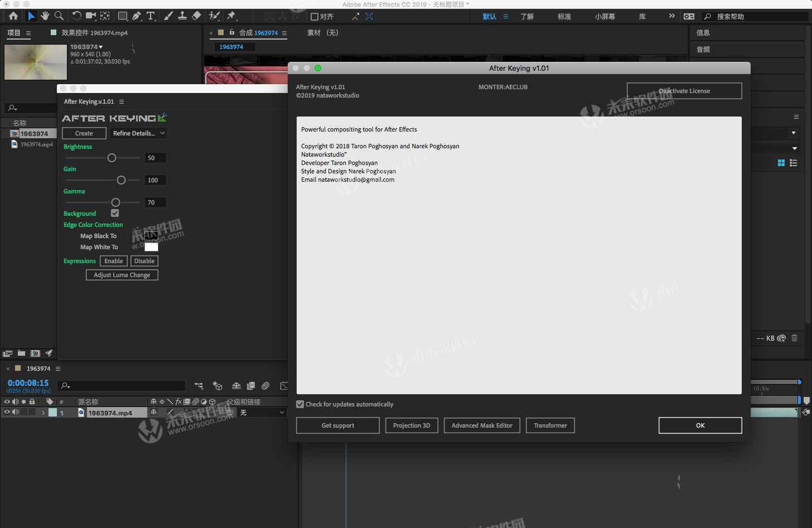Select the Brush tool
Screen dimensions: 812x528
(x=168, y=16)
